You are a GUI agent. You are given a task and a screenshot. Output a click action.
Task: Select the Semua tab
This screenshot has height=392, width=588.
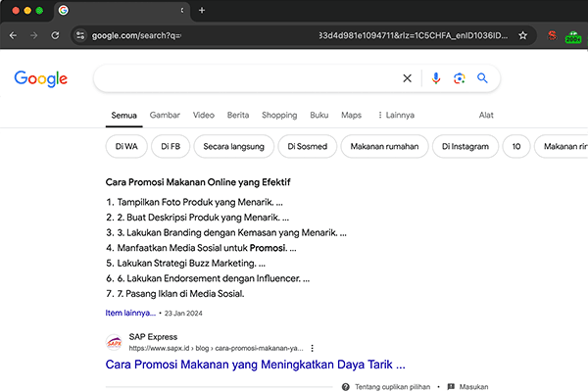pos(123,116)
